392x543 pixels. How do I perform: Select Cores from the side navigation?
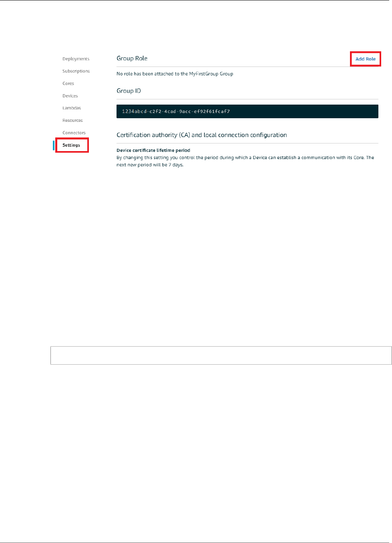68,83
